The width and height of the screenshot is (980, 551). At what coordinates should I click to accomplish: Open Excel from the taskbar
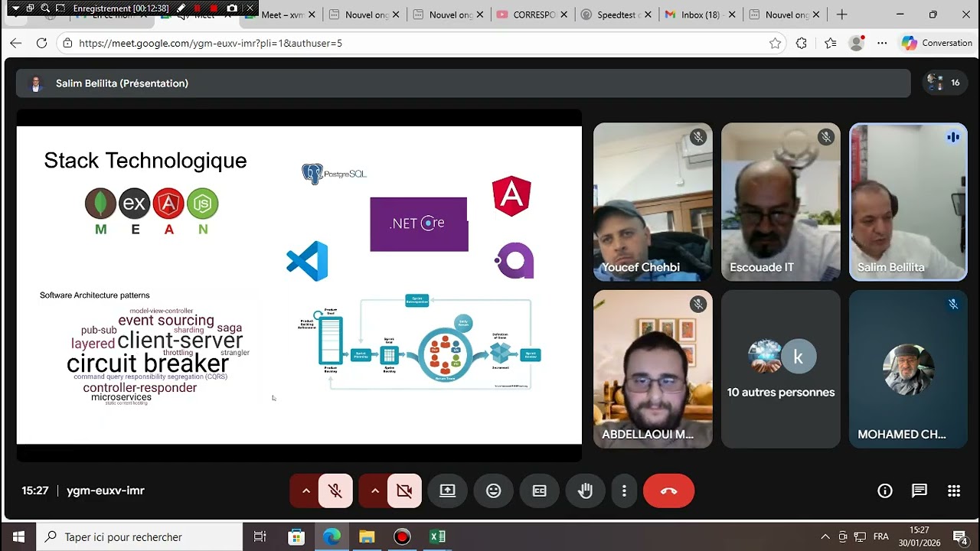(x=437, y=536)
